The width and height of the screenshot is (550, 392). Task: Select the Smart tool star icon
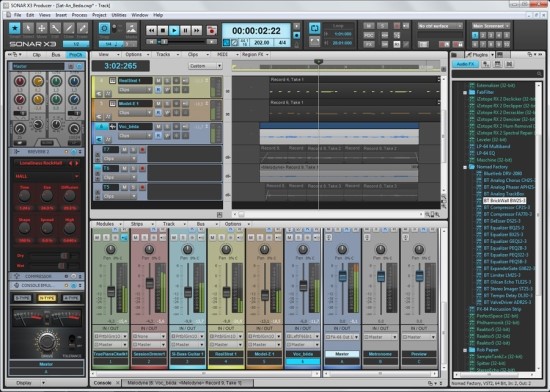(14, 28)
